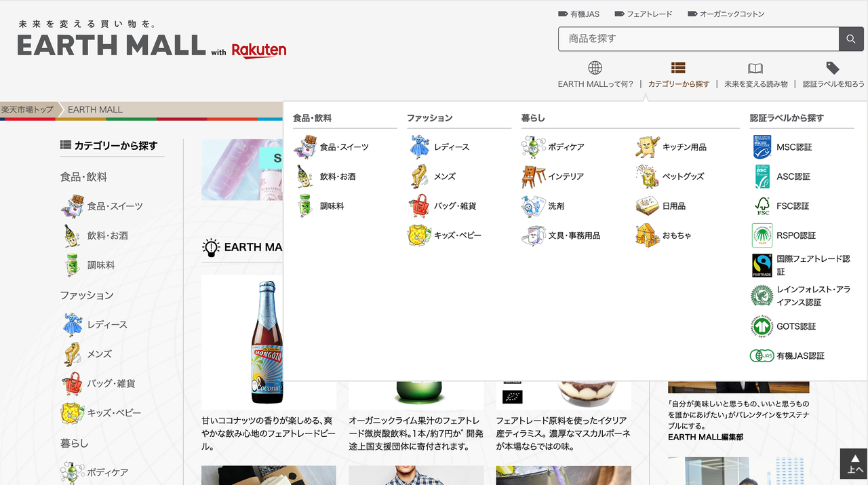Screen dimensions: 868x485
Task: Click the 日用品 tissue box icon
Action: 648,206
